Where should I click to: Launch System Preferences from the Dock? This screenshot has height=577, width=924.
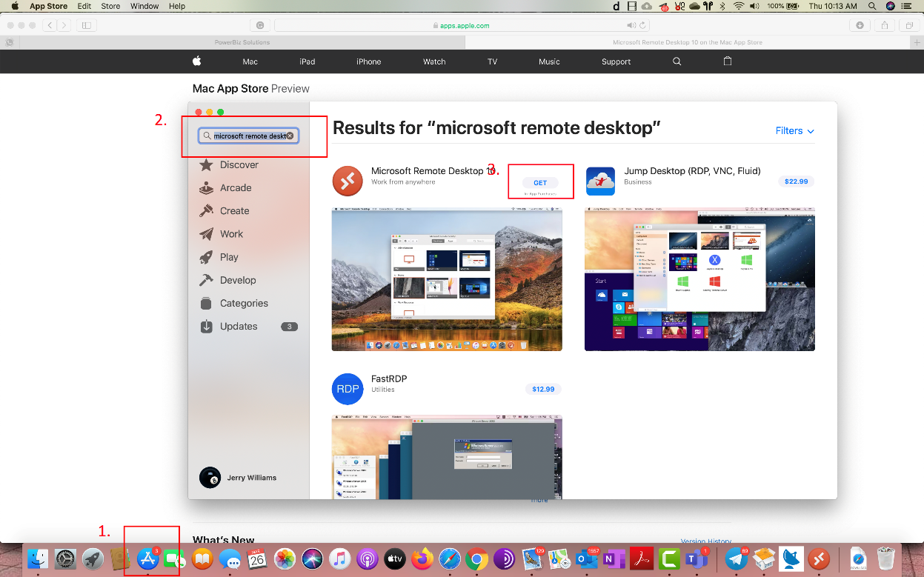[66, 559]
